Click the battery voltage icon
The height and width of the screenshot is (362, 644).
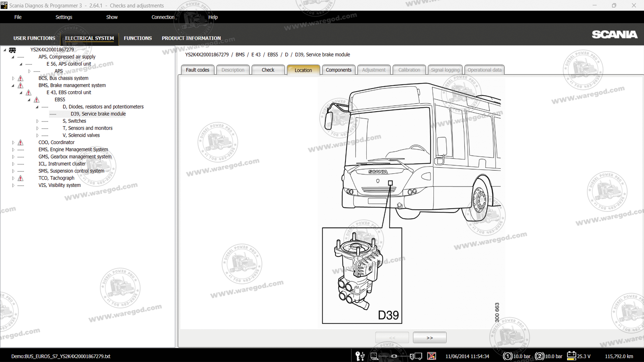(571, 356)
